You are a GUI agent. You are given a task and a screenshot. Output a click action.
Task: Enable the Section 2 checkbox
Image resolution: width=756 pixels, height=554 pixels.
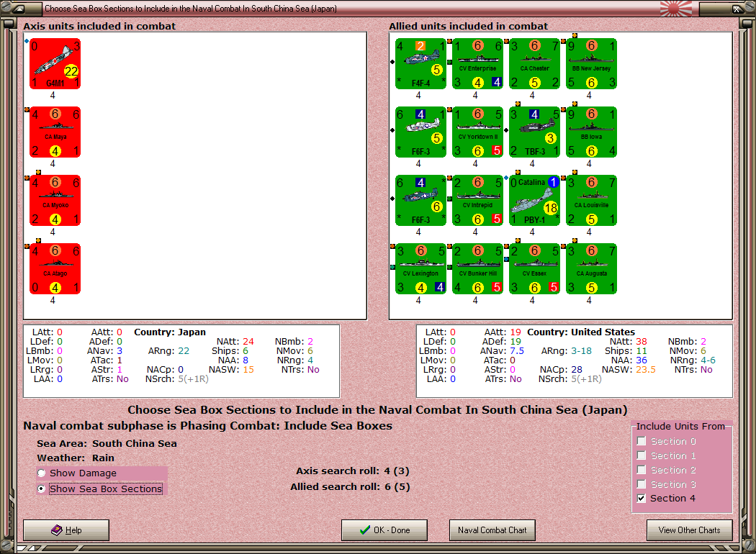coord(642,470)
